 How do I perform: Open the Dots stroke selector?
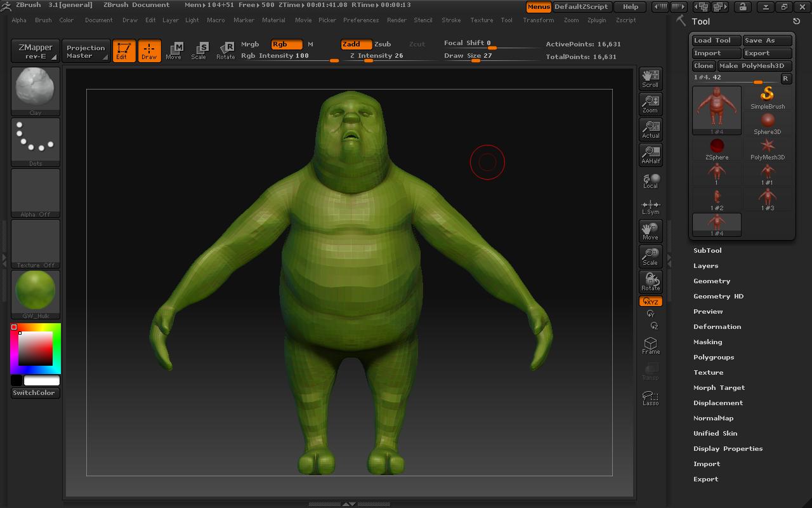(x=36, y=142)
